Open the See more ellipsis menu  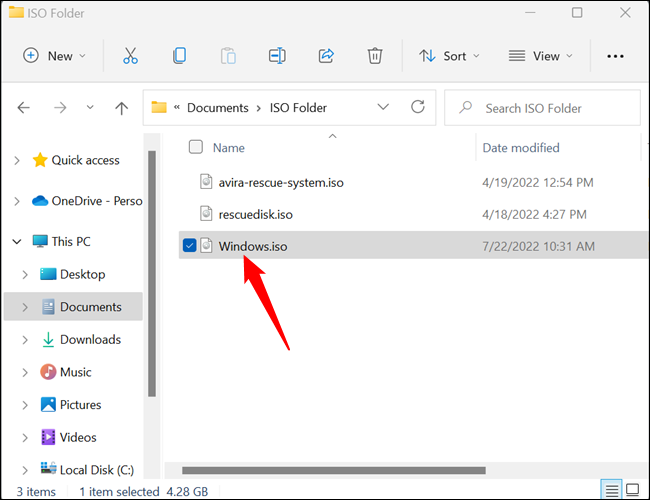[x=616, y=56]
